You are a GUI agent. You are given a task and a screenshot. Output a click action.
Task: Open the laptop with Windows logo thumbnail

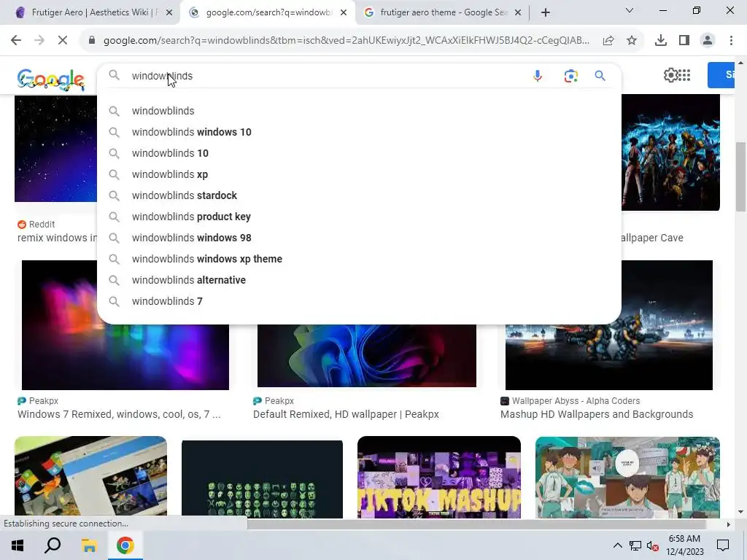coord(90,476)
